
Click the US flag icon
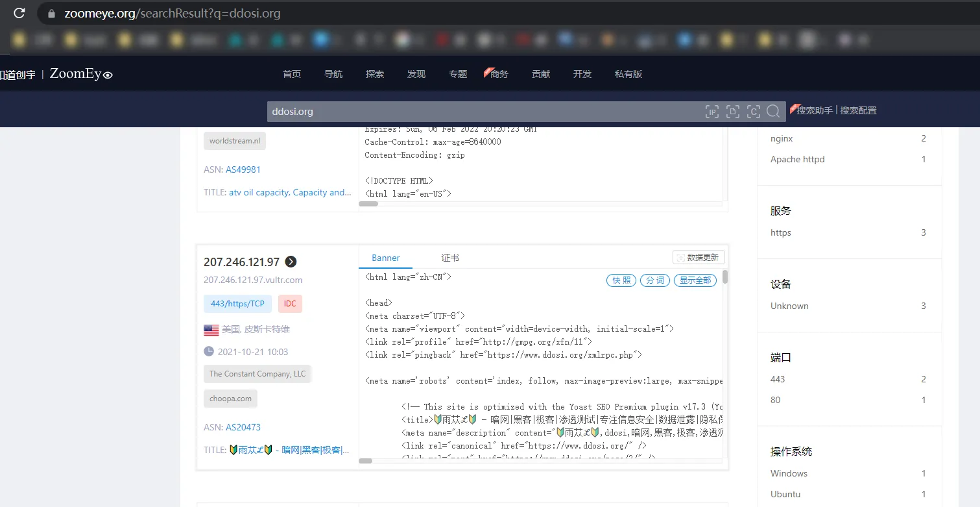coord(211,330)
